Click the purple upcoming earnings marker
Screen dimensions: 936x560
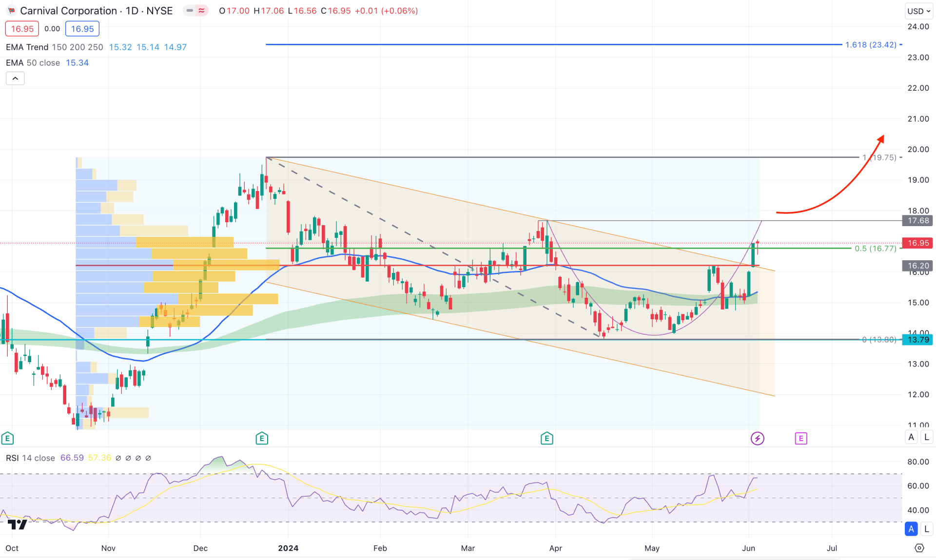pos(801,438)
